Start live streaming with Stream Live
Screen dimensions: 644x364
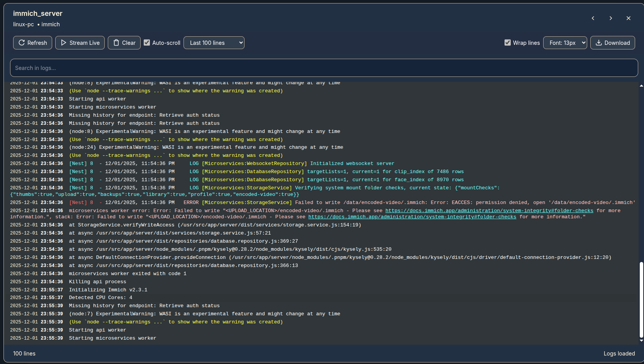pyautogui.click(x=80, y=43)
